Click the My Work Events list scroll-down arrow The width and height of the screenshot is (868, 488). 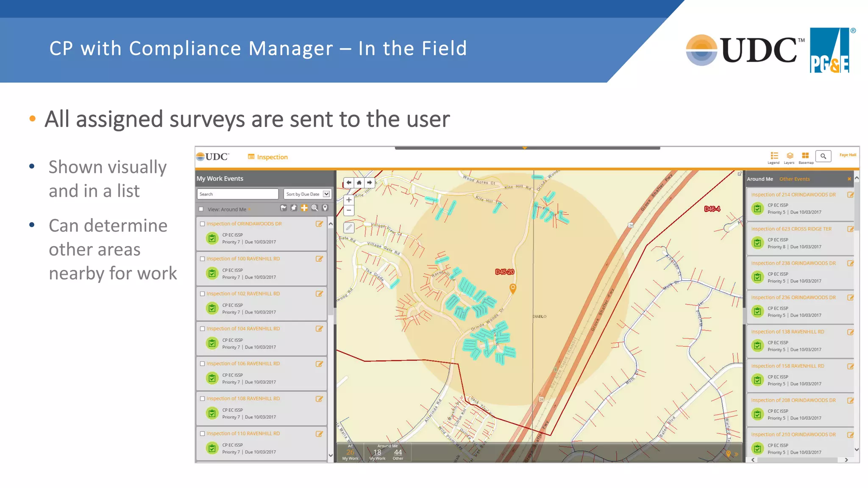click(x=331, y=456)
